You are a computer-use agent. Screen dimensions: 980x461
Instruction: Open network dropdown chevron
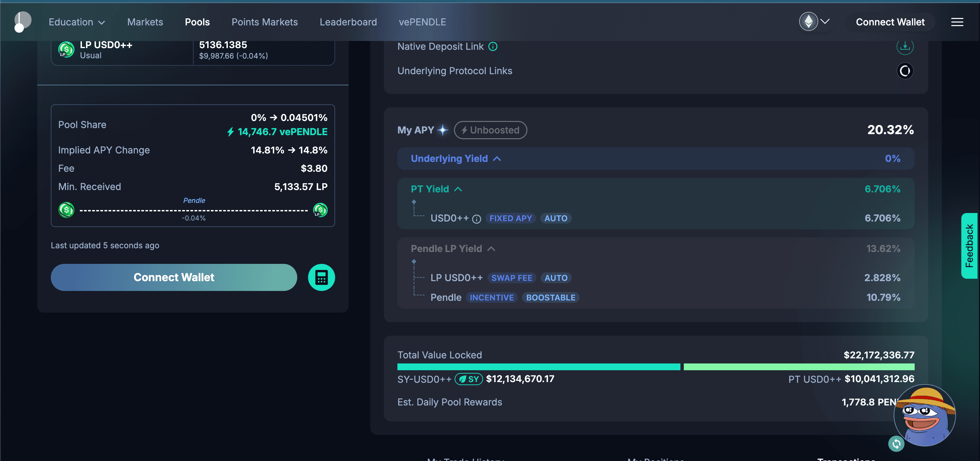click(x=825, y=21)
